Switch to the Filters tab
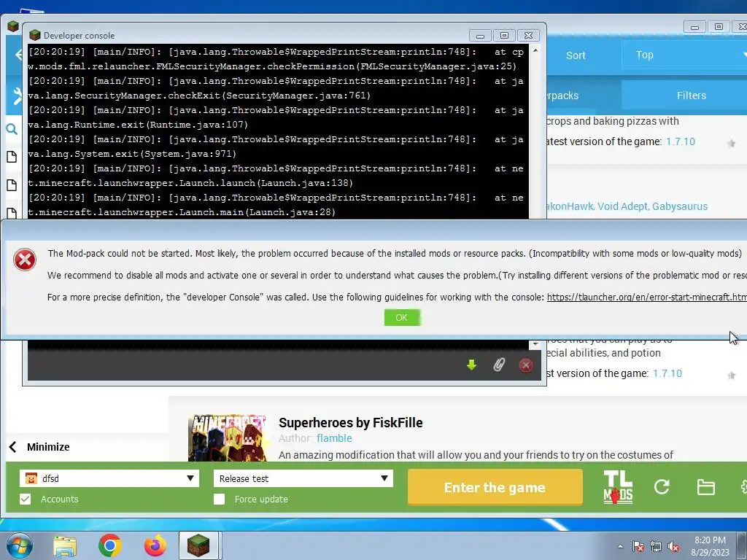 point(692,96)
